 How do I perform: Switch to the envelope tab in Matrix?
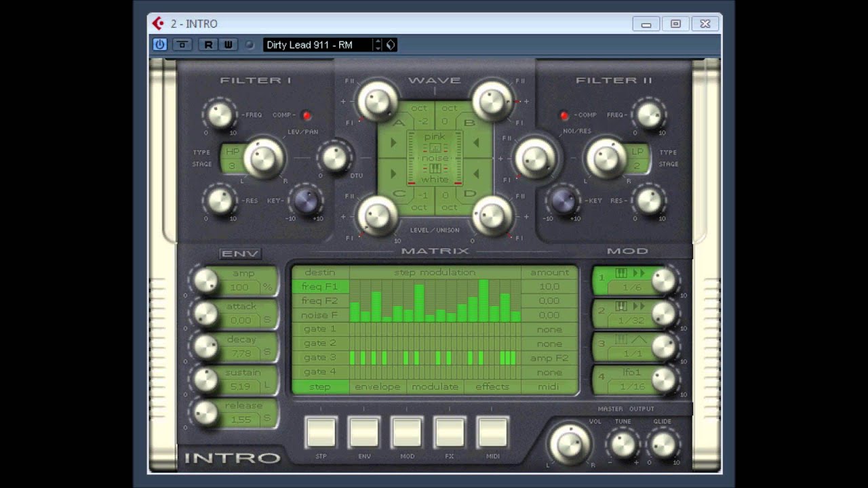(x=378, y=387)
